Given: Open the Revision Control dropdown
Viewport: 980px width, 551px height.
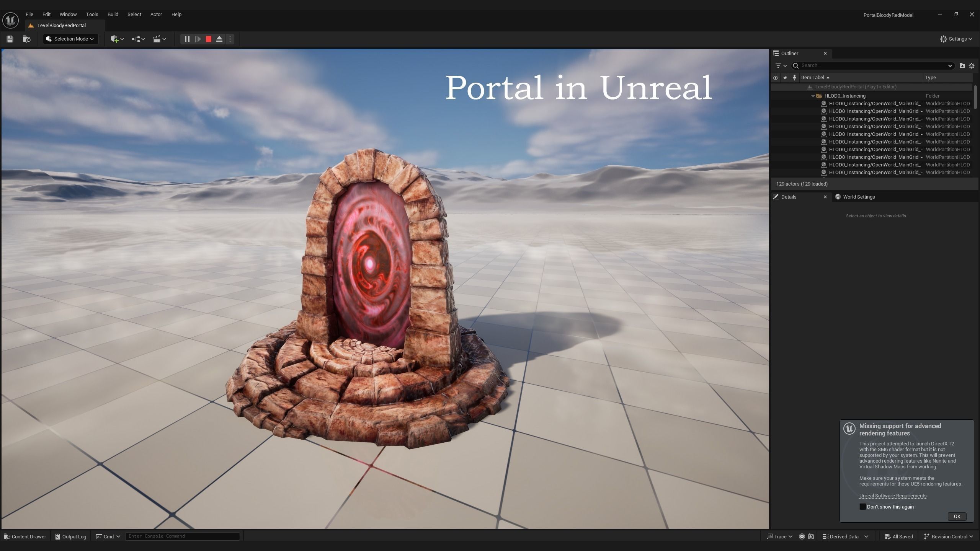Looking at the screenshot, I should [948, 536].
